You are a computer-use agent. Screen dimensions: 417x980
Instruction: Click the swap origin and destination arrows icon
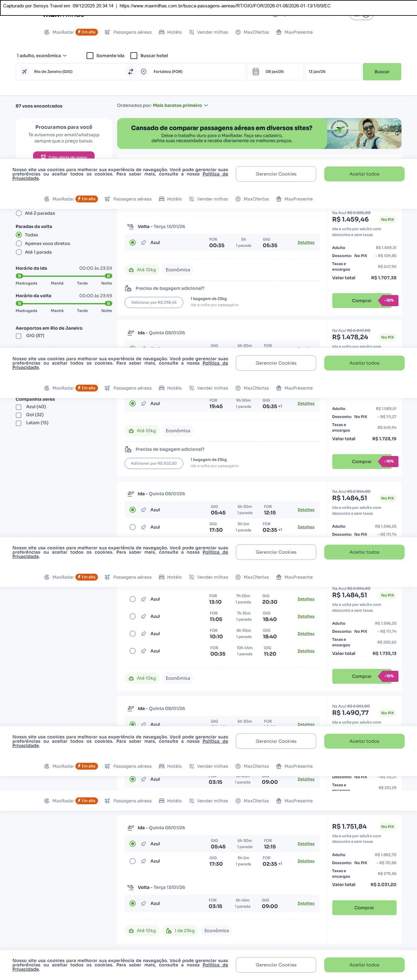tap(130, 71)
